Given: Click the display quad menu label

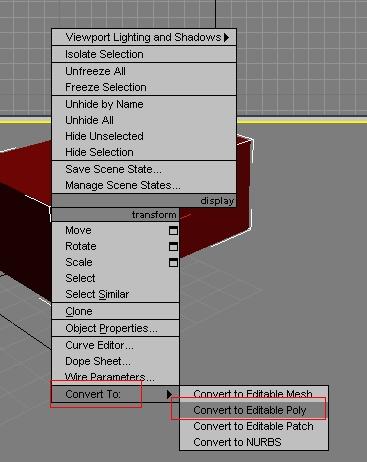Looking at the screenshot, I should coord(217,201).
